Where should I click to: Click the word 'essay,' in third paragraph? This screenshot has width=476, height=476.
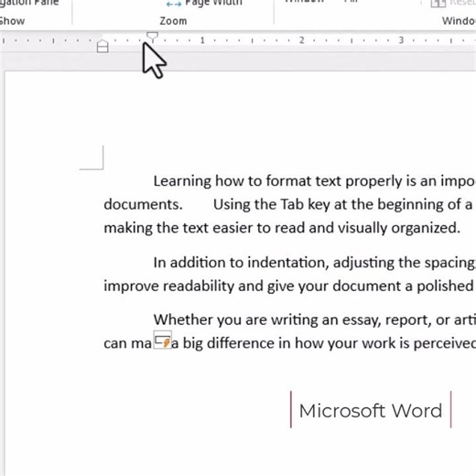tap(362, 320)
